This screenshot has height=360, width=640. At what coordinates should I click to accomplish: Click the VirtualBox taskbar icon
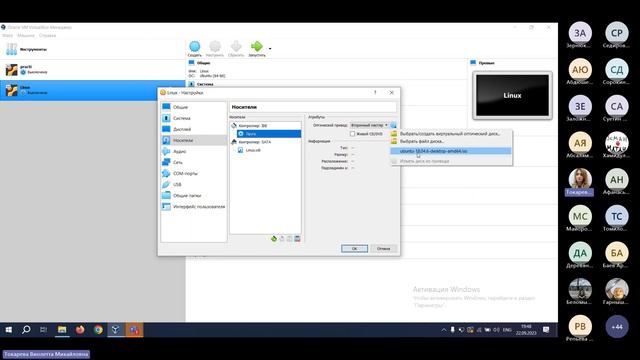tap(116, 330)
